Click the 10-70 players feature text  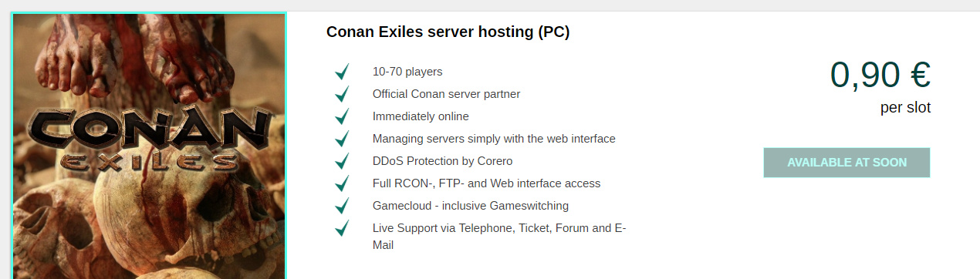point(407,72)
